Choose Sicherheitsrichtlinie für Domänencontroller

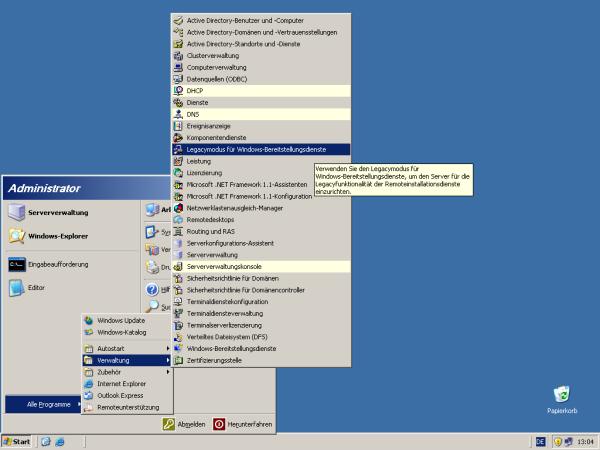pos(261,290)
